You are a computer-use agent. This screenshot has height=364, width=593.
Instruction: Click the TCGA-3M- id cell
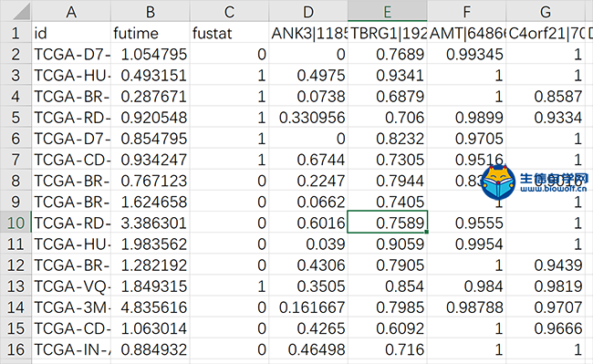[71, 307]
